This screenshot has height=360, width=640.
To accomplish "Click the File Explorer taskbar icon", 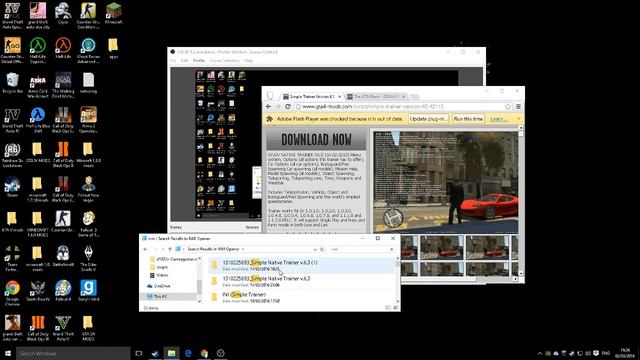I will click(x=171, y=353).
